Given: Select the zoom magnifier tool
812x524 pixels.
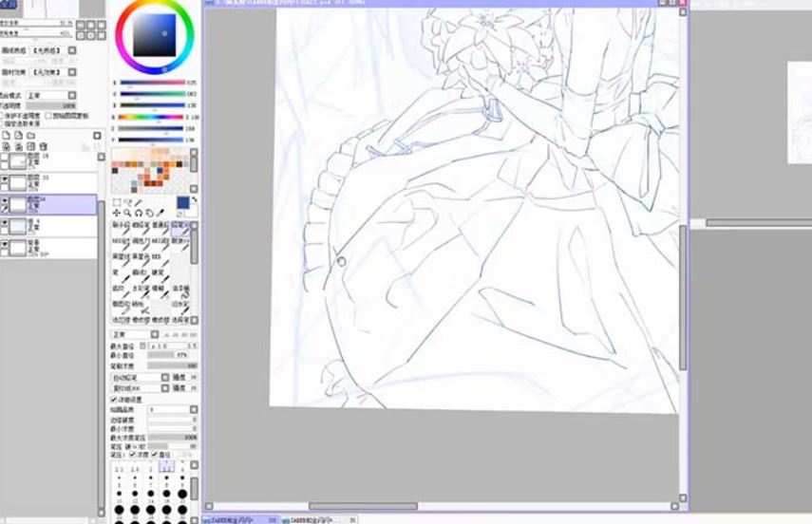Looking at the screenshot, I should coord(127,213).
